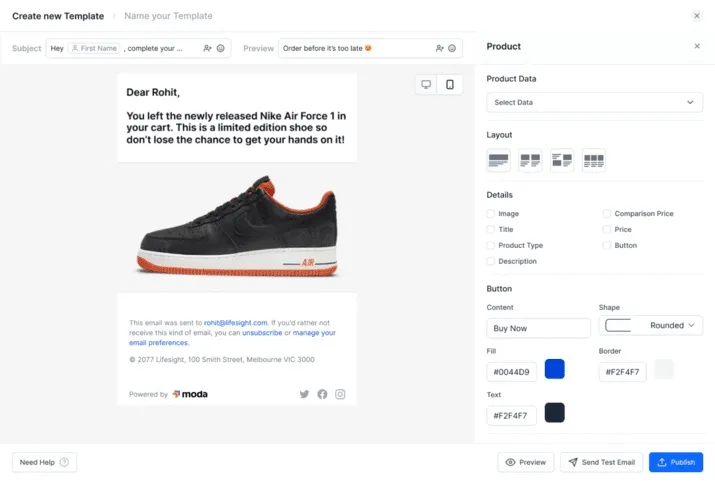This screenshot has width=715, height=481.
Task: Select the Nike shoe product image
Action: 237,227
